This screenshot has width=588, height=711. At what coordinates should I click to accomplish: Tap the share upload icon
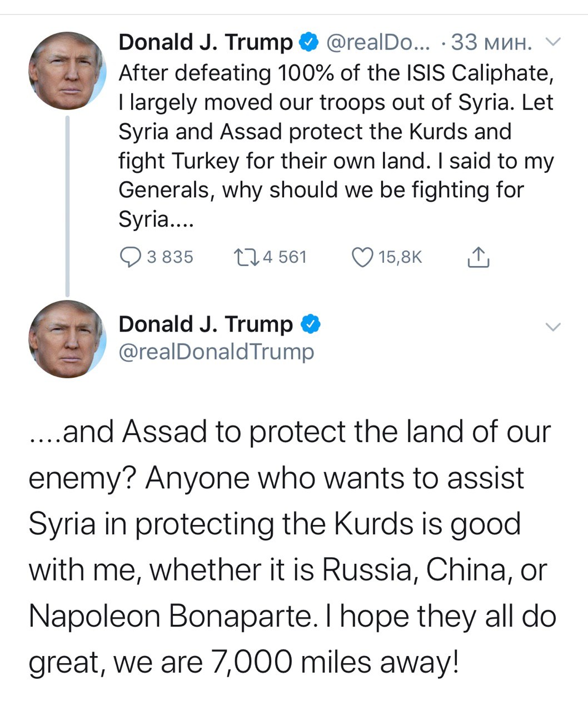point(478,257)
